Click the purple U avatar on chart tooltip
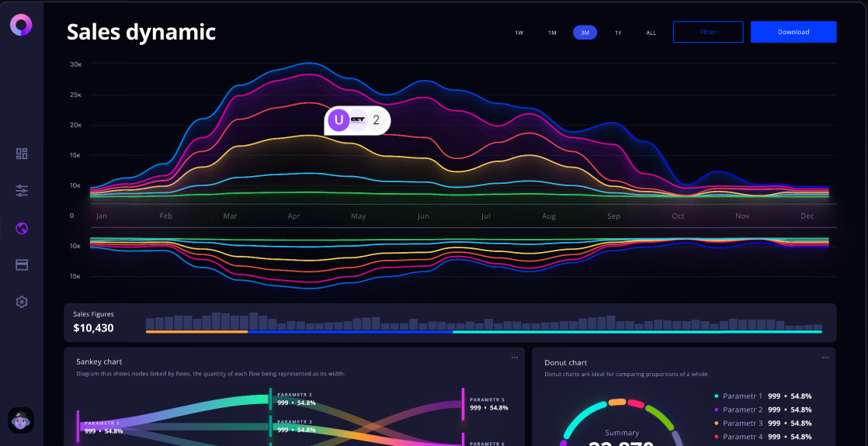868x446 pixels. [339, 120]
